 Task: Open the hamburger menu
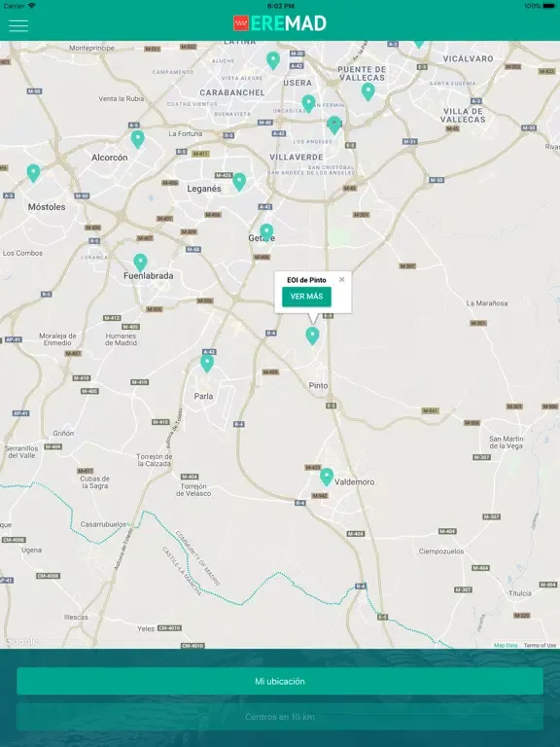(18, 25)
